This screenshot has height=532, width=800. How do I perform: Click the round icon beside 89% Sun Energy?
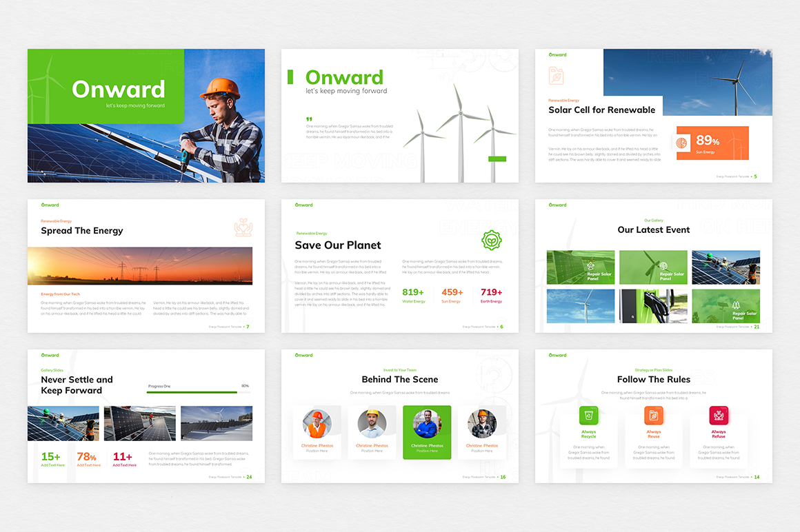(681, 143)
